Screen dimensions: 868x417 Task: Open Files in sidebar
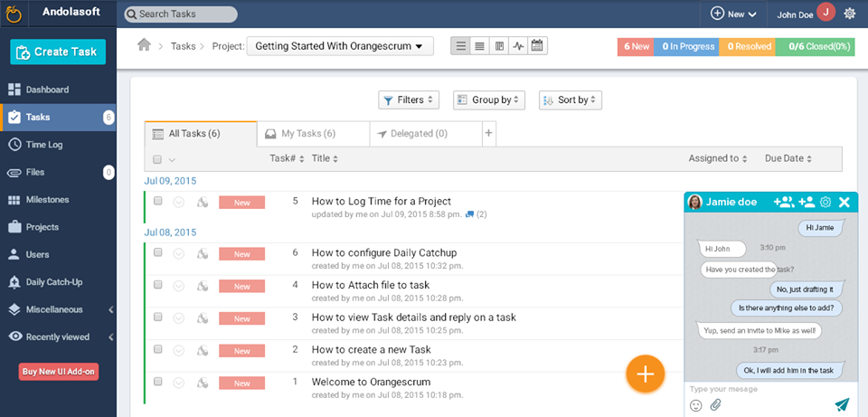(x=58, y=172)
